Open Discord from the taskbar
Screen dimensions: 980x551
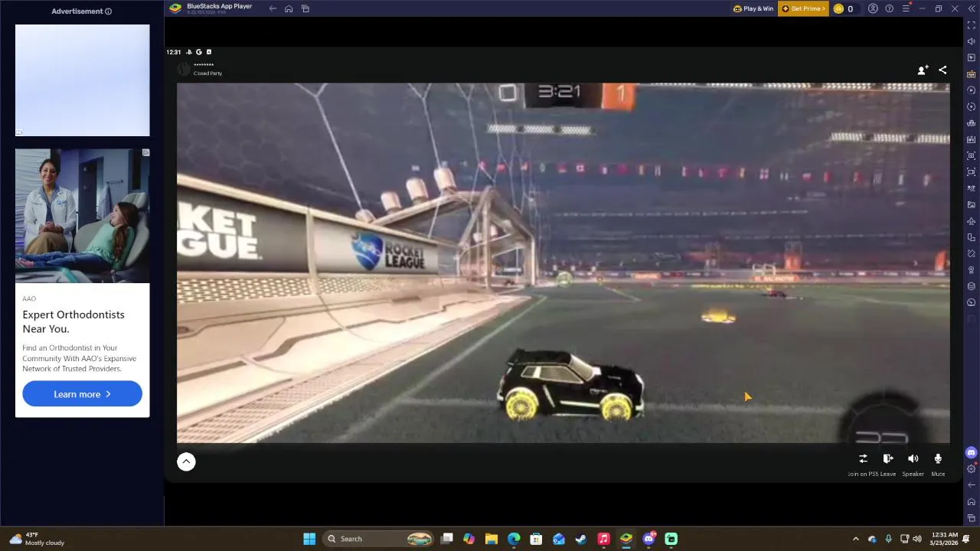pyautogui.click(x=649, y=539)
